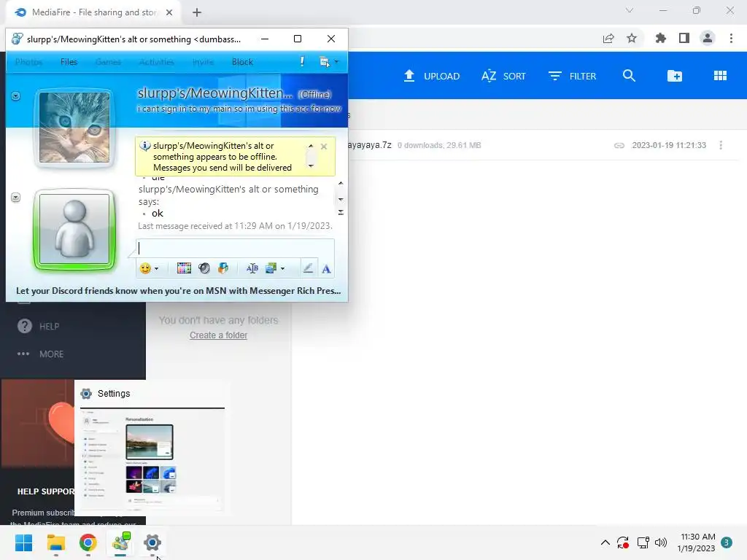Click the font text style icon
The image size is (747, 560).
[252, 268]
